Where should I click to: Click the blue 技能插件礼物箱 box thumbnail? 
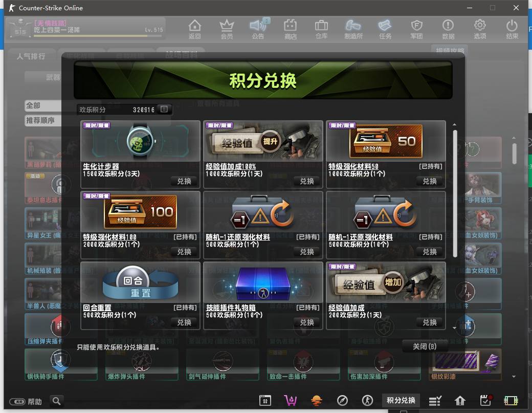pyautogui.click(x=263, y=282)
